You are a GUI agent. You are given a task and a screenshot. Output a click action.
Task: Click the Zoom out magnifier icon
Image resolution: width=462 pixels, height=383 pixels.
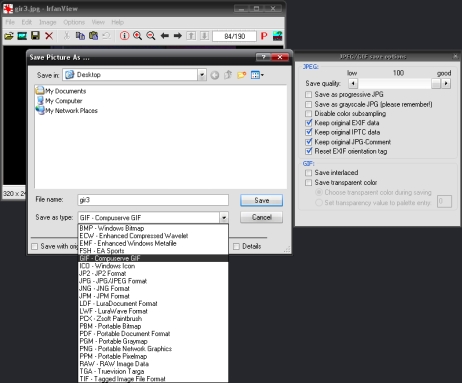click(x=151, y=36)
